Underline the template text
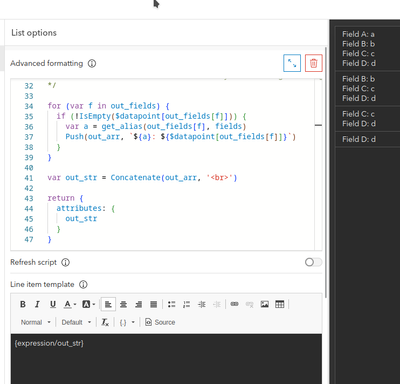Image resolution: width=400 pixels, height=384 pixels. point(53,304)
